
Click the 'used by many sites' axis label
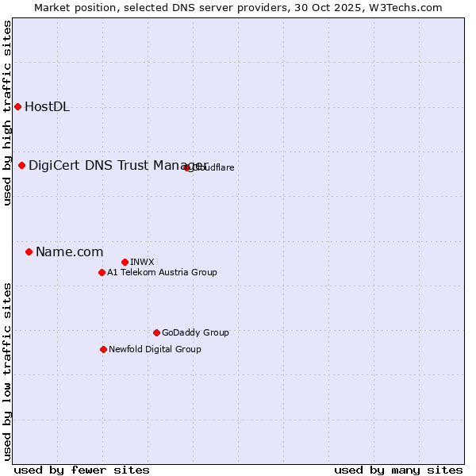click(398, 470)
